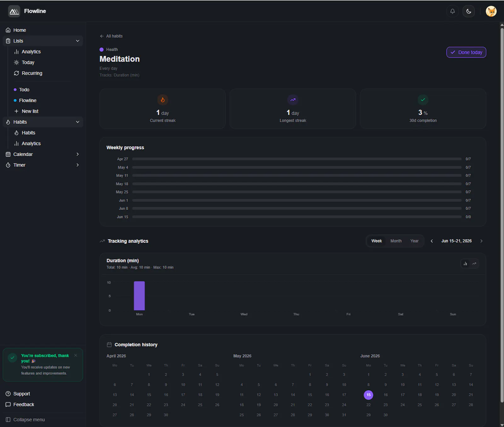
Task: Switch tracking analytics to Month
Action: point(396,241)
